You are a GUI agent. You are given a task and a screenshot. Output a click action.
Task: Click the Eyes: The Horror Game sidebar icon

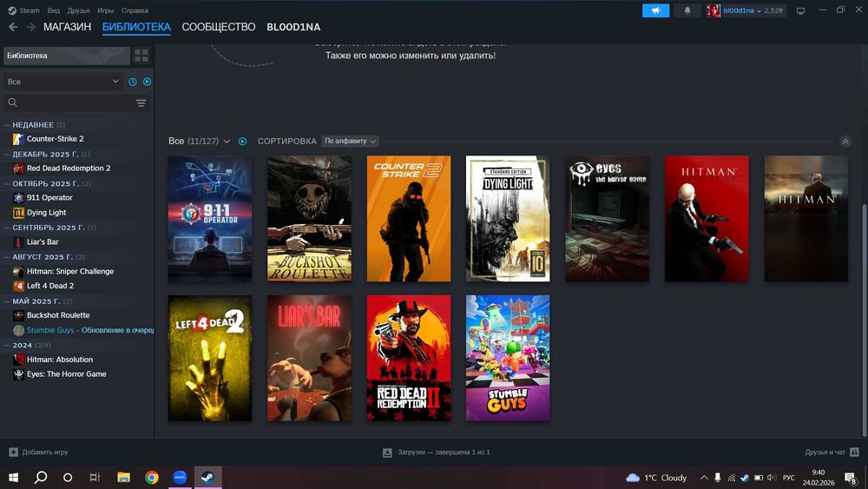coord(18,374)
